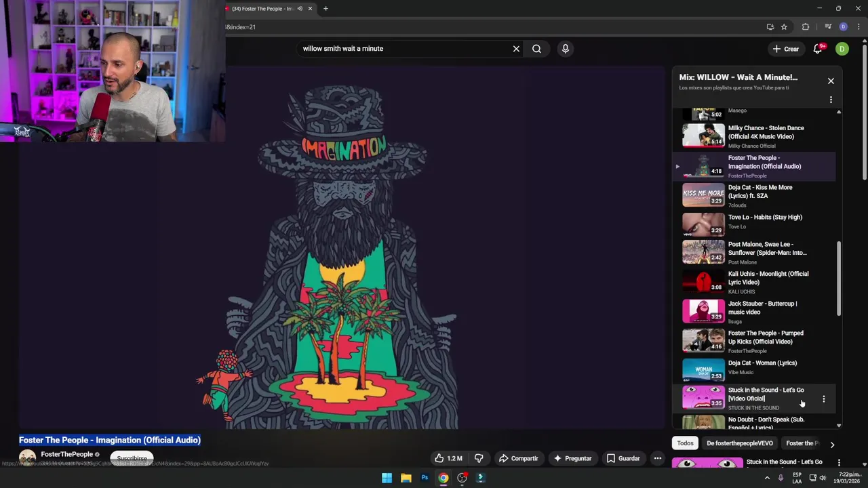Open Chrome media controls icon
This screenshot has height=488, width=868.
pos(828,27)
